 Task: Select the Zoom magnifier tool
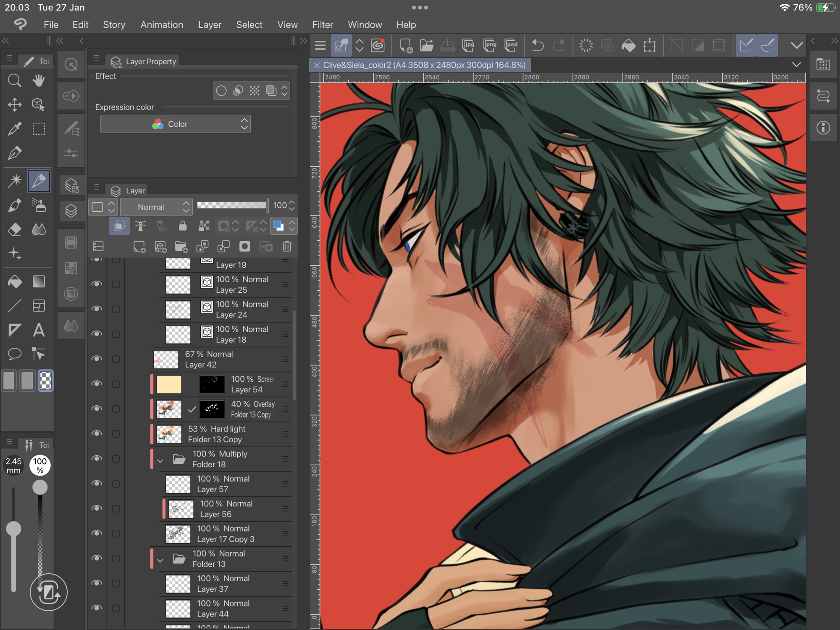(x=14, y=80)
